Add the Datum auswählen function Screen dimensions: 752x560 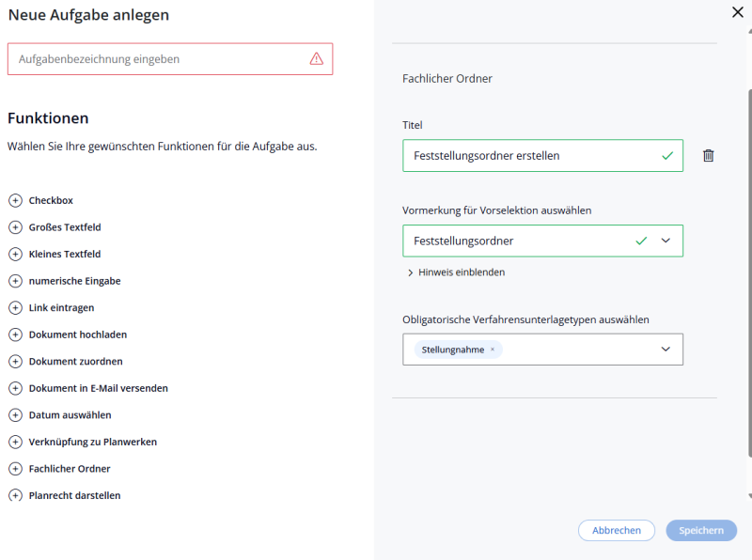click(15, 414)
